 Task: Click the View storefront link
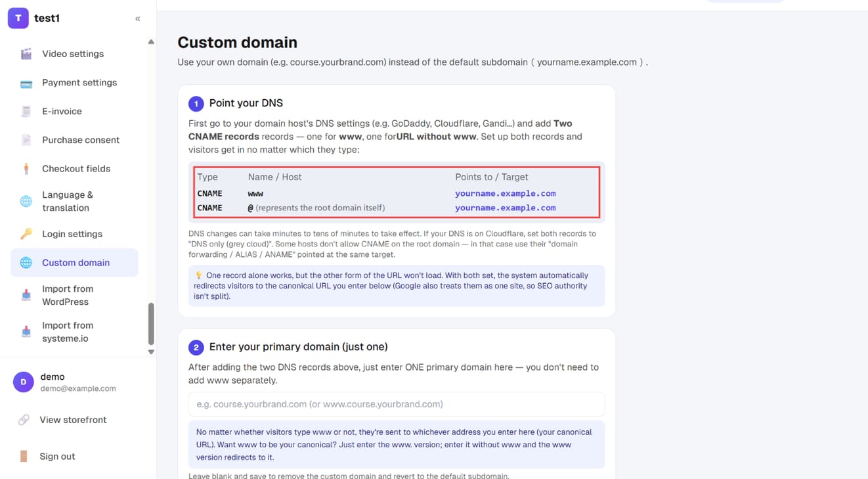[73, 420]
